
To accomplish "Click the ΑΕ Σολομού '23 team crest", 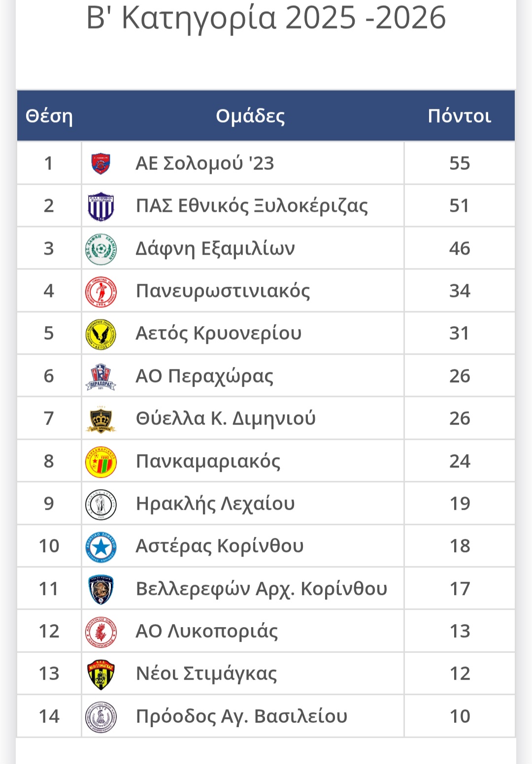I will coord(101,164).
